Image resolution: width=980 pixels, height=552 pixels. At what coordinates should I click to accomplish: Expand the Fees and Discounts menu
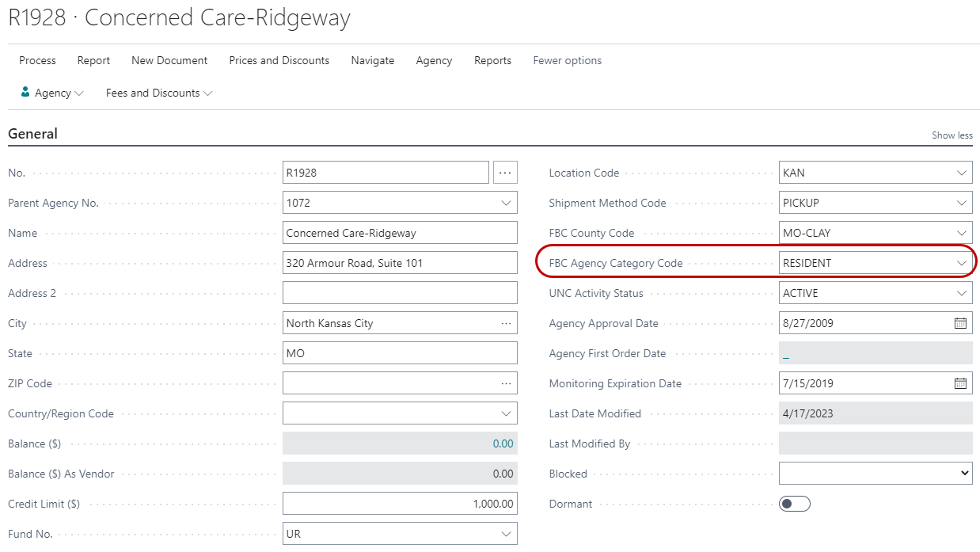(x=159, y=93)
